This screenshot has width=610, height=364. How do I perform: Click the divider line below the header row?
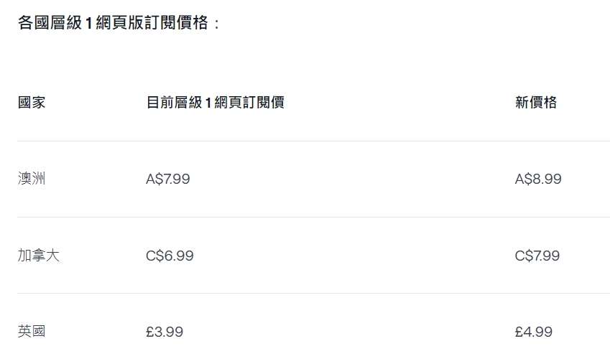(313, 141)
